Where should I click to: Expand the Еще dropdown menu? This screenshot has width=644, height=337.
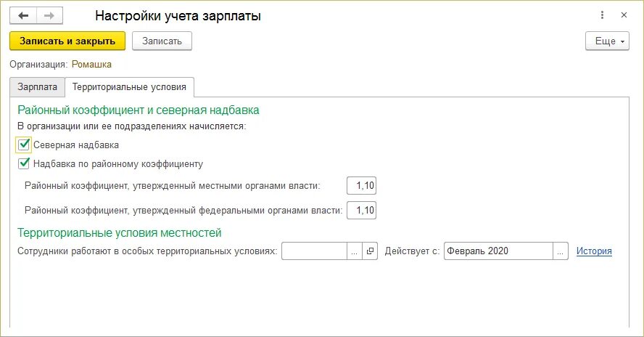pyautogui.click(x=607, y=41)
